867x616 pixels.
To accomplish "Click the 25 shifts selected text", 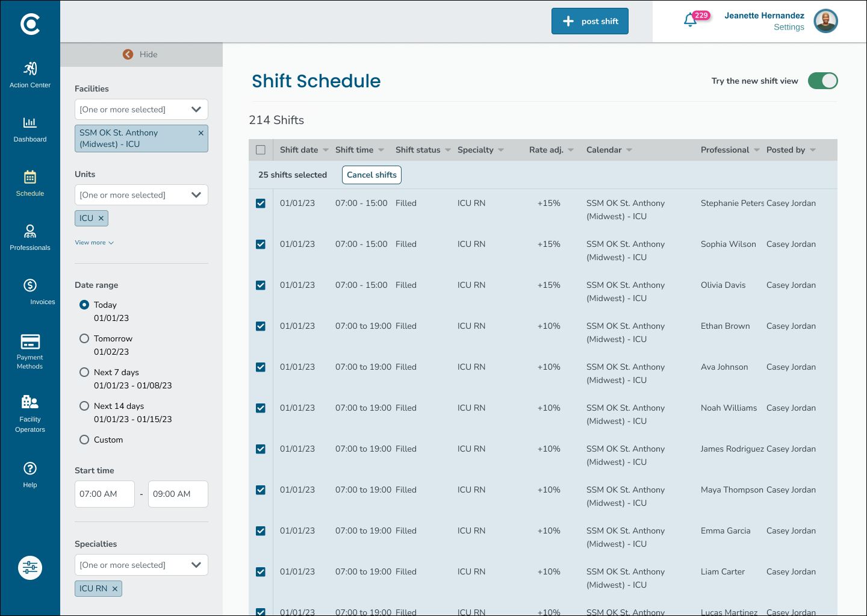I will pyautogui.click(x=293, y=175).
